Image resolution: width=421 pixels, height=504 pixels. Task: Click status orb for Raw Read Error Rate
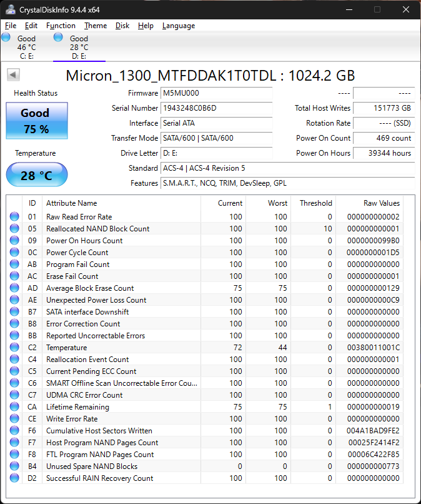[x=14, y=217]
